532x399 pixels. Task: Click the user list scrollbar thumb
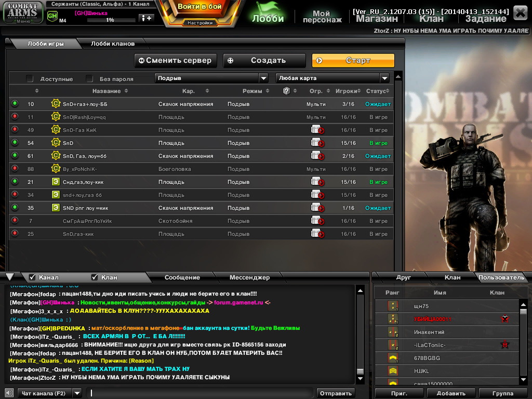tap(523, 312)
